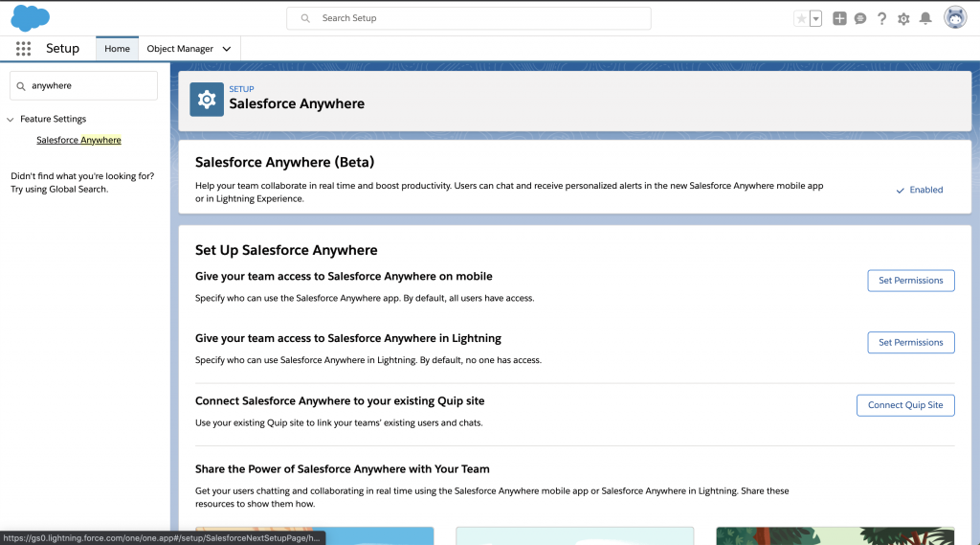Viewport: 980px width, 545px height.
Task: Click the Setup app name label
Action: tap(62, 49)
